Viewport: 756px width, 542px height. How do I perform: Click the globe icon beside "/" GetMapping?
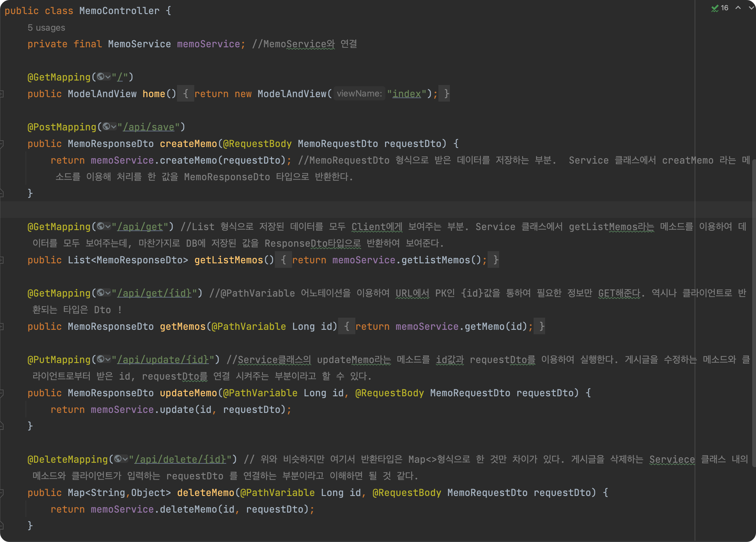point(101,77)
